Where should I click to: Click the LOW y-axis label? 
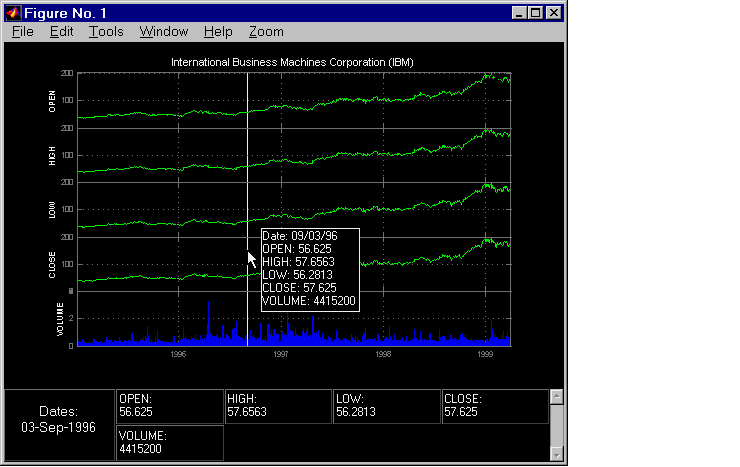point(52,210)
